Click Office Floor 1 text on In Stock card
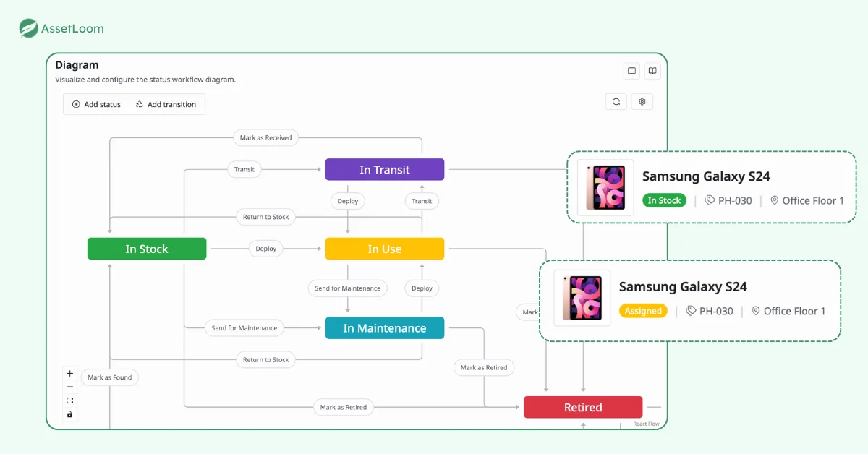Screen dimensions: 868x454 point(813,201)
